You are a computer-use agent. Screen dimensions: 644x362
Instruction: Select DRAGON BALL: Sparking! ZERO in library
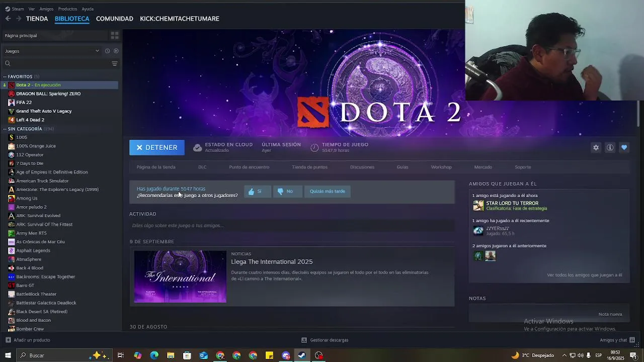[48, 94]
